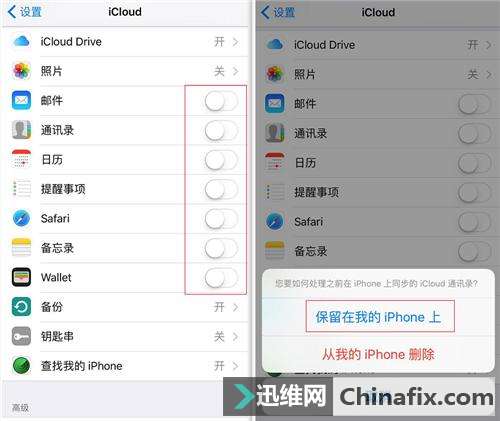This screenshot has height=421, width=500.
Task: Tap the Photos icon in left screen
Action: 22,71
